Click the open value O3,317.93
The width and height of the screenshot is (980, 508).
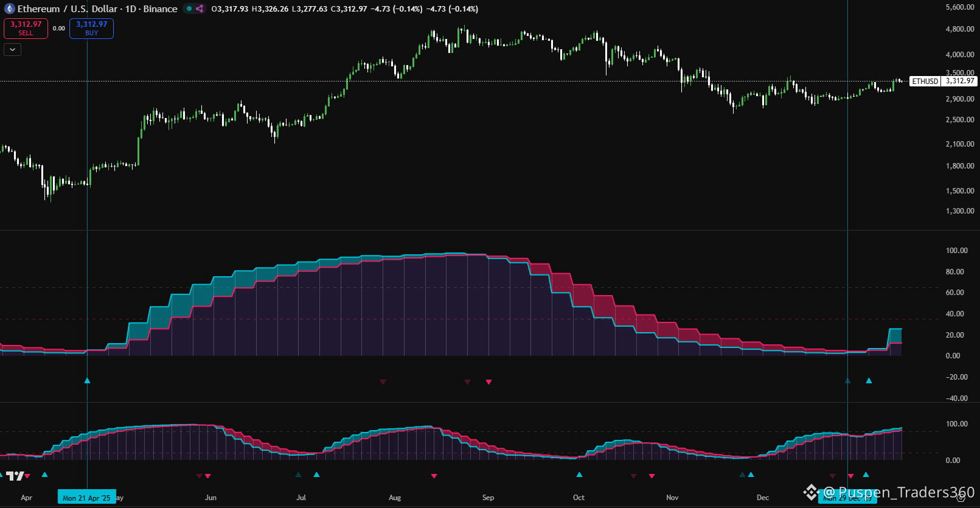(230, 9)
